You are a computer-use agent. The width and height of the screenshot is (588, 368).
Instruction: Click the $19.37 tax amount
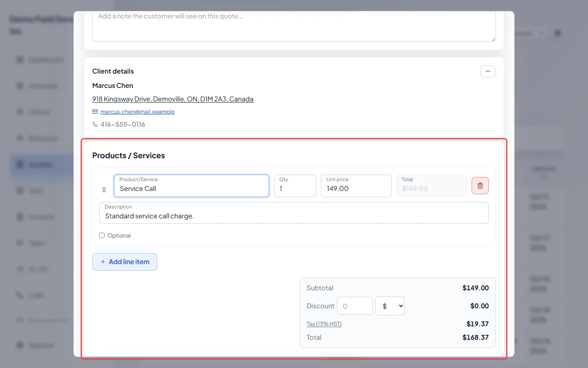[x=477, y=324]
